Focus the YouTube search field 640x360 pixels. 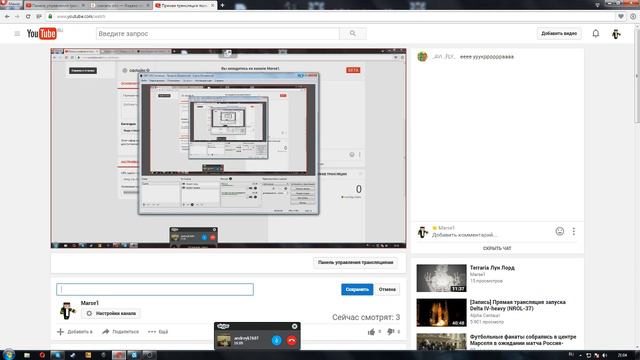pos(218,33)
